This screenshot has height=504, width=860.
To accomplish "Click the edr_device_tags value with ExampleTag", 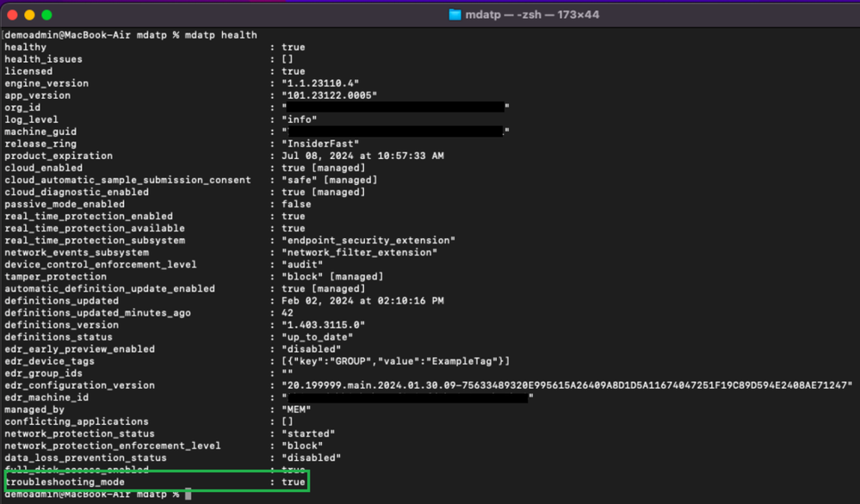I will pyautogui.click(x=395, y=361).
